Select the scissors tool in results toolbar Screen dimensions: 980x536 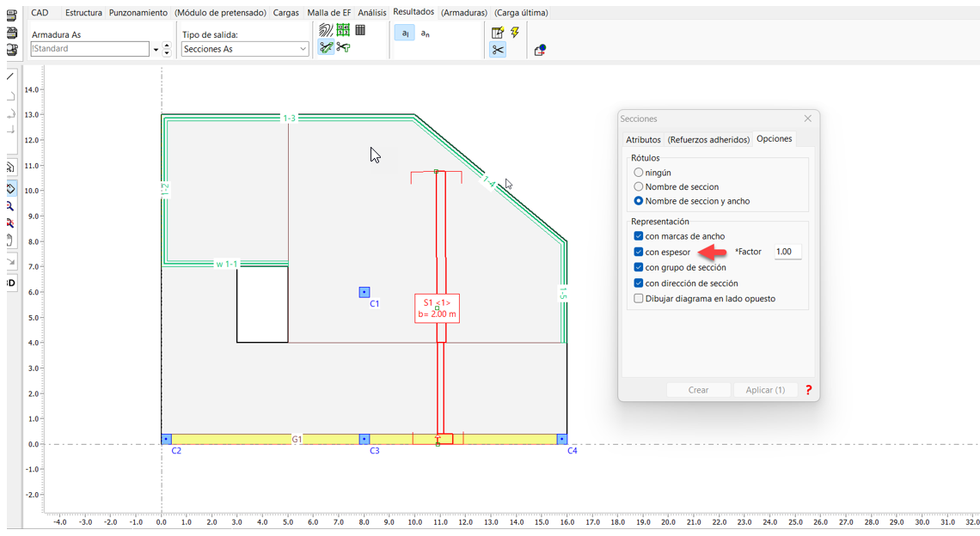coord(498,50)
